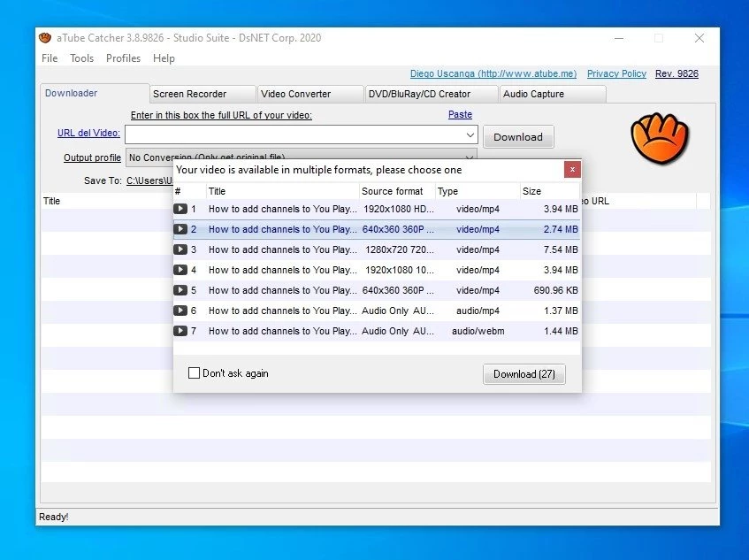Click the play icon for format row 1
Image resolution: width=749 pixels, height=560 pixels.
(x=180, y=210)
